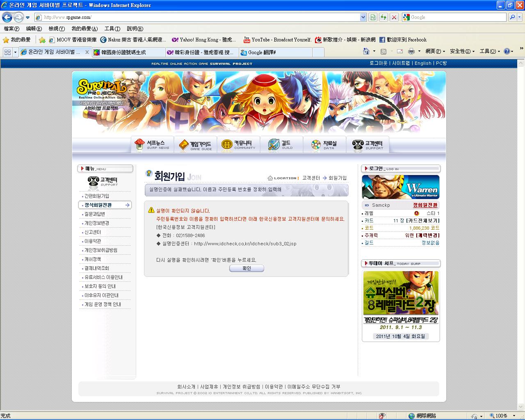Screen dimensions: 525x420
Task: Expand the recent pages dropdown arrow
Action: [x=27, y=17]
